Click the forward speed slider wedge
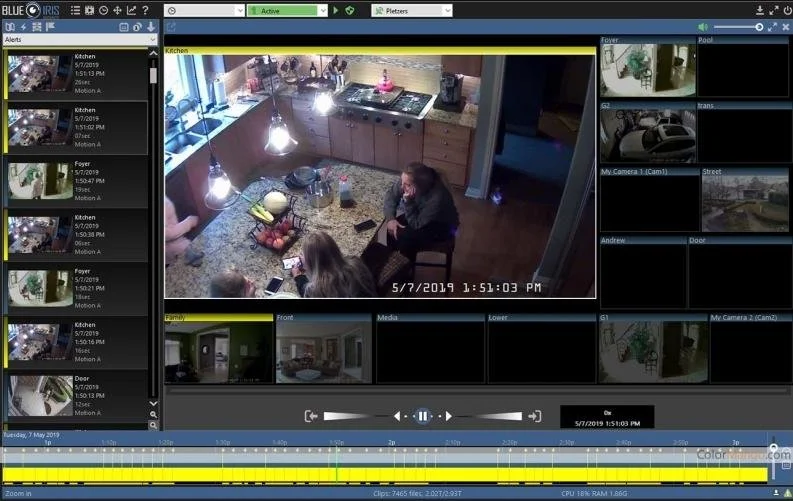 (x=497, y=416)
